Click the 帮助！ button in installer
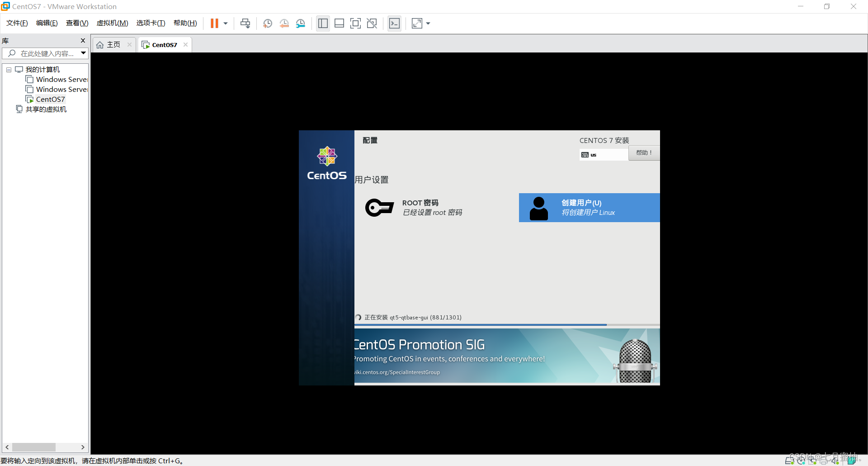 coord(644,153)
